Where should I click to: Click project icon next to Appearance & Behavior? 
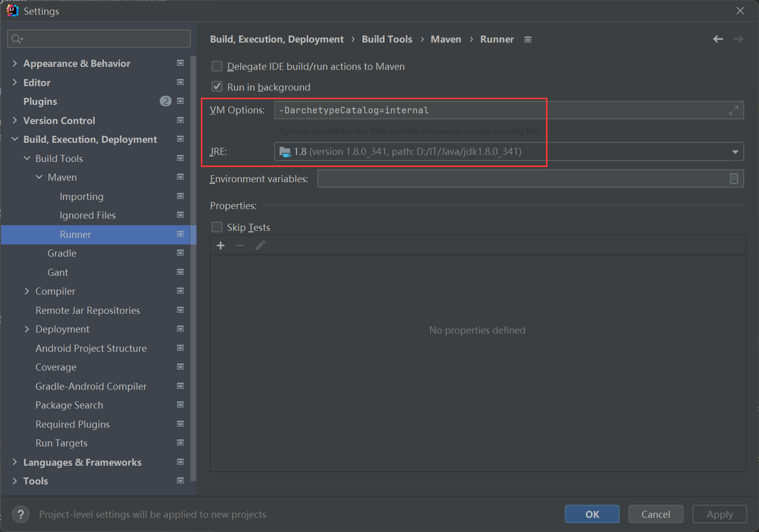coord(180,63)
